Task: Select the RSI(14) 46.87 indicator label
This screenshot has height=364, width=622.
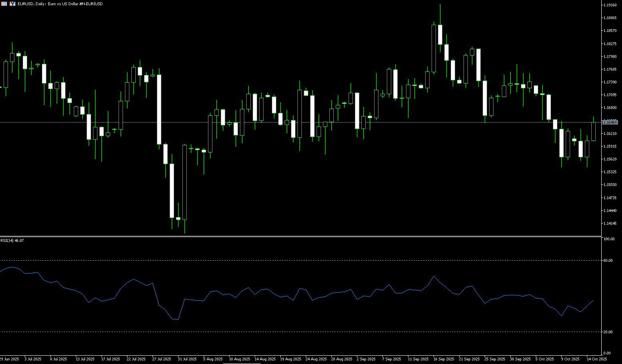Action: click(12, 240)
